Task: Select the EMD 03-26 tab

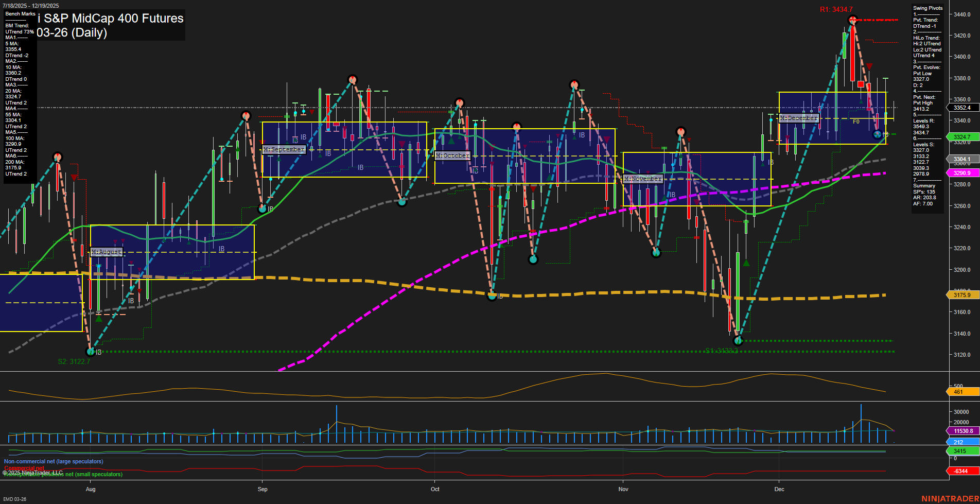Action: [16, 498]
